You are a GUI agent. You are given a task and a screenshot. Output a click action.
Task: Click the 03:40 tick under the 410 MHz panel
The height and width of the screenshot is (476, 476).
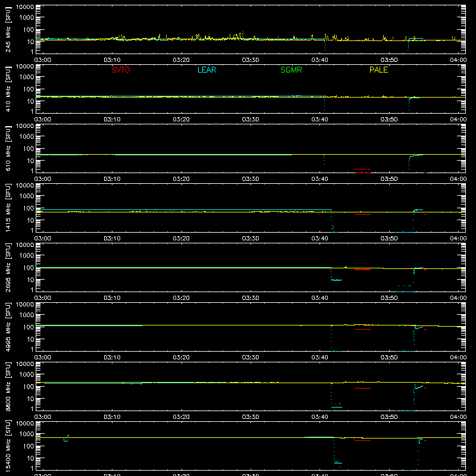(320, 120)
